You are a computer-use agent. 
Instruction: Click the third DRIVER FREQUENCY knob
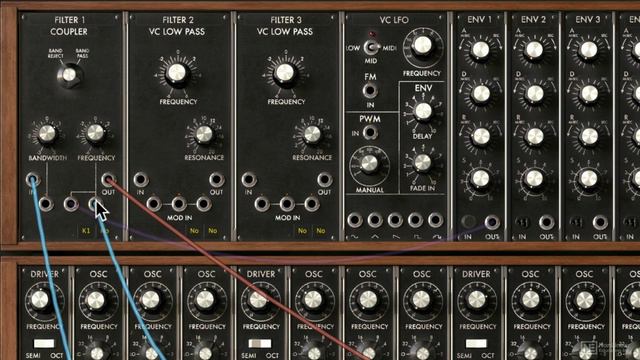[x=476, y=300]
